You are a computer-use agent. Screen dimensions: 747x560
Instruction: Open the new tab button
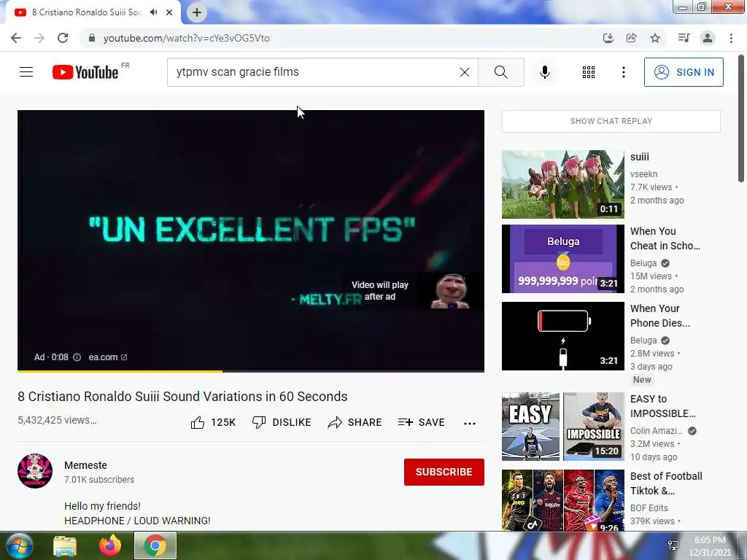point(197,12)
